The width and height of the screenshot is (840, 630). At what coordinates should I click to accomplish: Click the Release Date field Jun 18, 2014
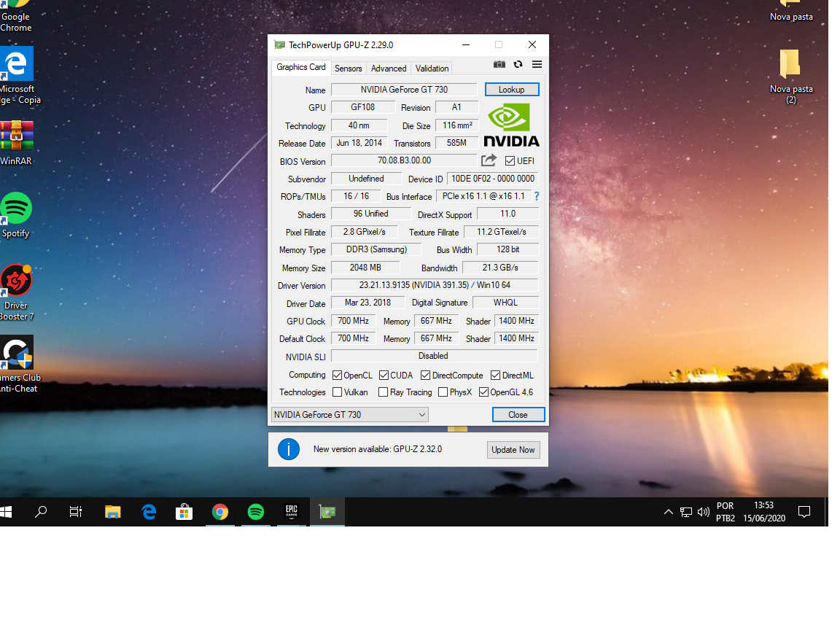coord(359,143)
